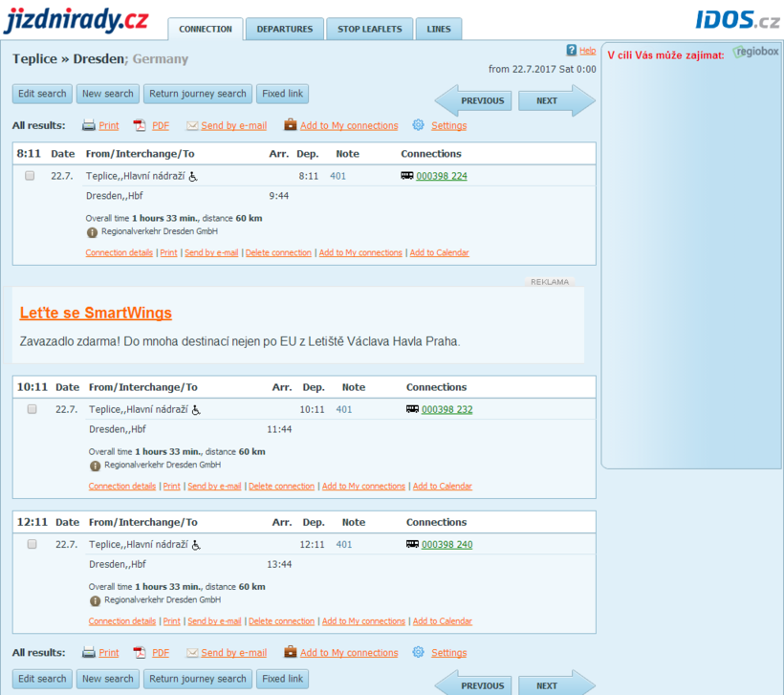784x695 pixels.
Task: Open bus line link 000398 240
Action: tap(446, 545)
